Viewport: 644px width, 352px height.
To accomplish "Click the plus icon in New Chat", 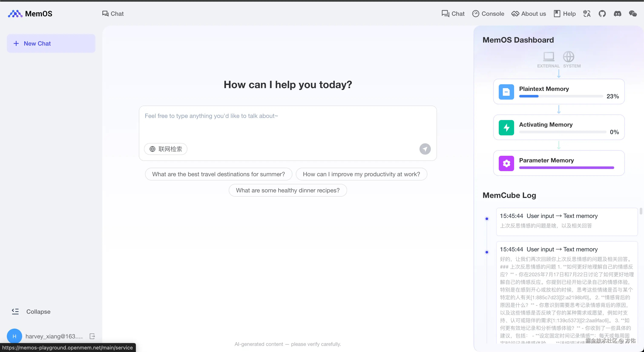I will click(16, 43).
